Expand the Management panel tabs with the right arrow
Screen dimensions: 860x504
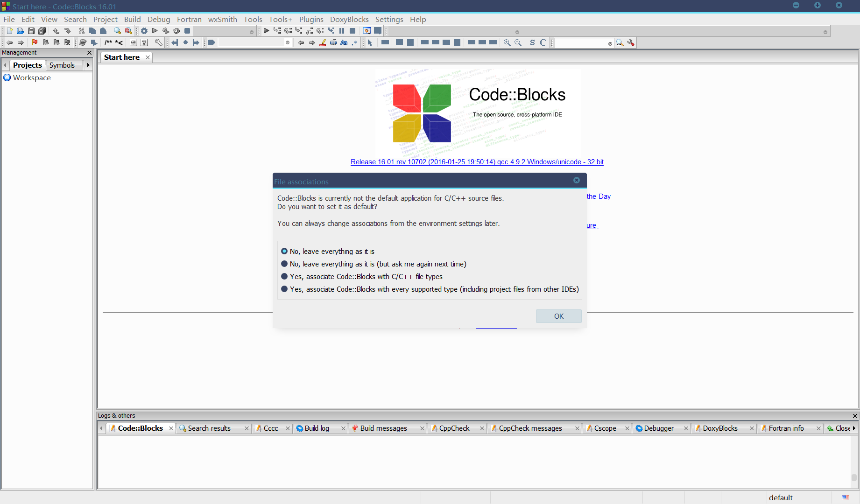88,65
